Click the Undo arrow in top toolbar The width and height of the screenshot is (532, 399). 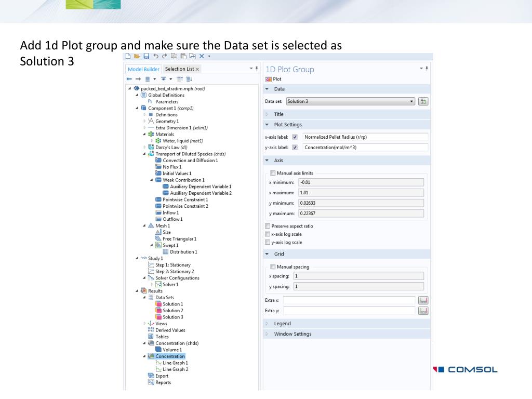pos(156,56)
